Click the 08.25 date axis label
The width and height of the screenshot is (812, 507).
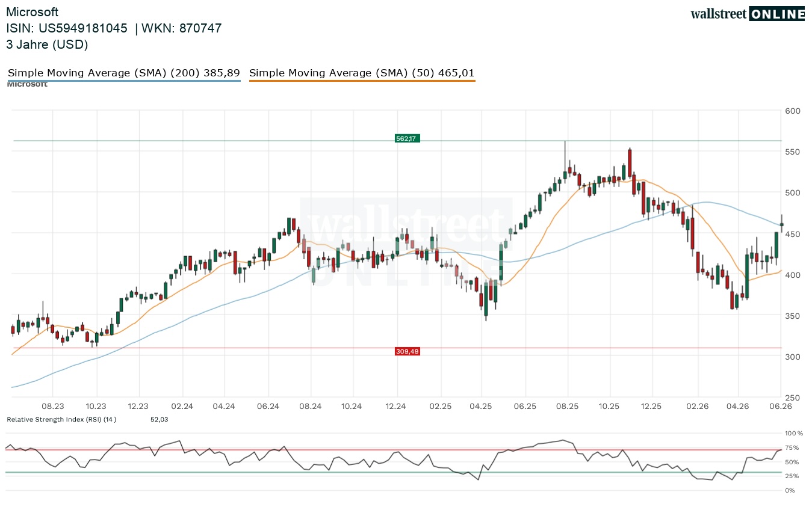click(567, 407)
